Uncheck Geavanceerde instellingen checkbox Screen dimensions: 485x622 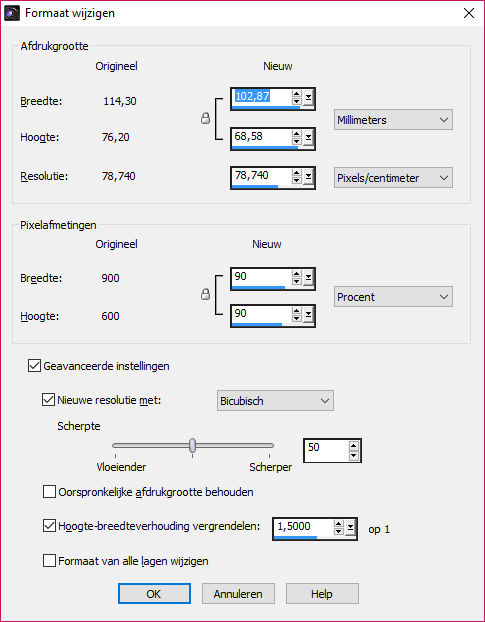(35, 366)
